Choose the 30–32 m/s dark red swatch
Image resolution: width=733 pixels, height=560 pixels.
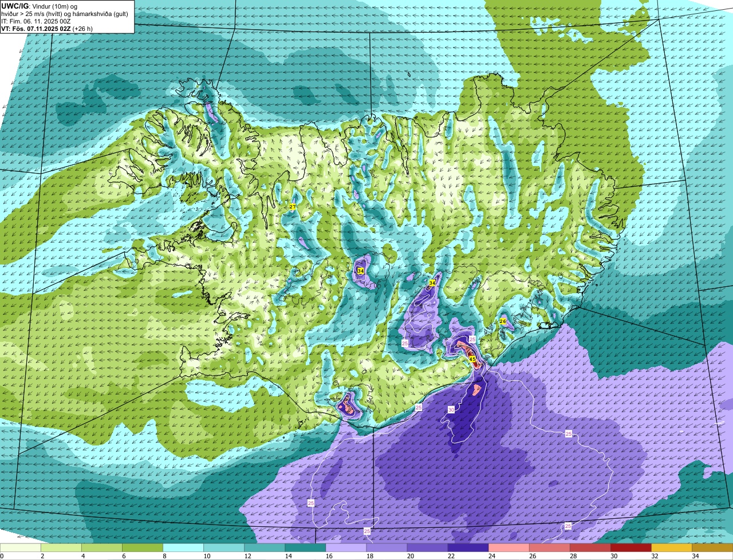(x=630, y=547)
